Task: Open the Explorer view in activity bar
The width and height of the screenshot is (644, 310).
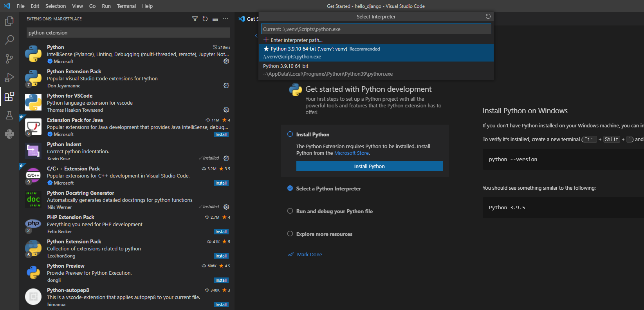Action: 9,21
